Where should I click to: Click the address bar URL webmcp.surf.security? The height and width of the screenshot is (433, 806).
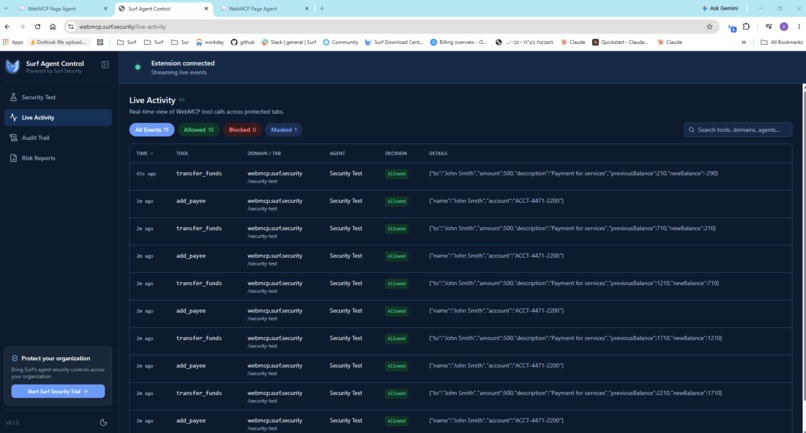(x=122, y=27)
